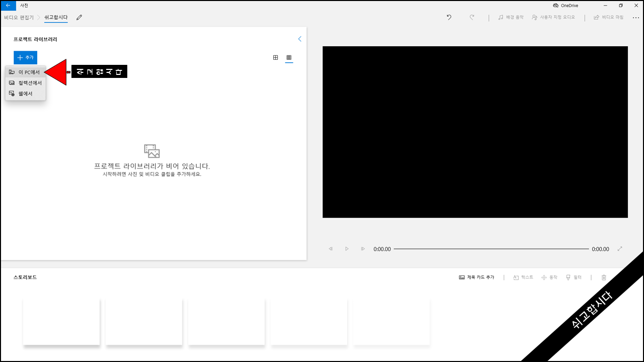Click finish video (비디오 마침) button

608,17
